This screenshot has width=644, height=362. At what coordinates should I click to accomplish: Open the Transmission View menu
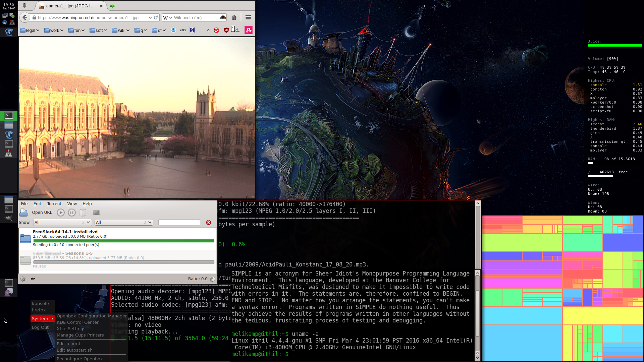point(72,204)
